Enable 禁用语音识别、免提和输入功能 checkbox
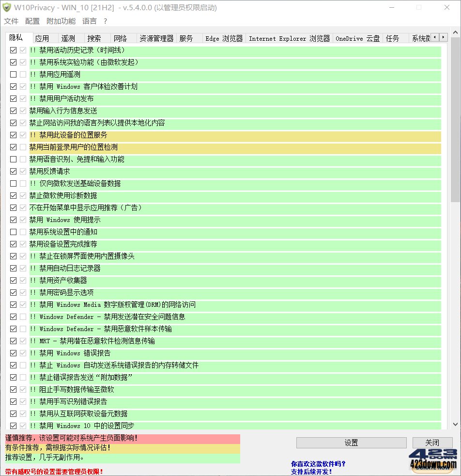Screen dimensions: 461x476 point(13,159)
